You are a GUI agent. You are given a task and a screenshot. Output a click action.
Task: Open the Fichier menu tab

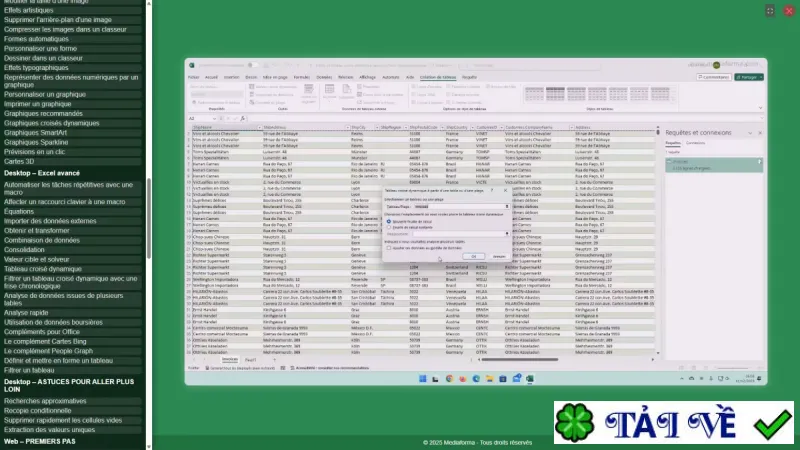[193, 78]
